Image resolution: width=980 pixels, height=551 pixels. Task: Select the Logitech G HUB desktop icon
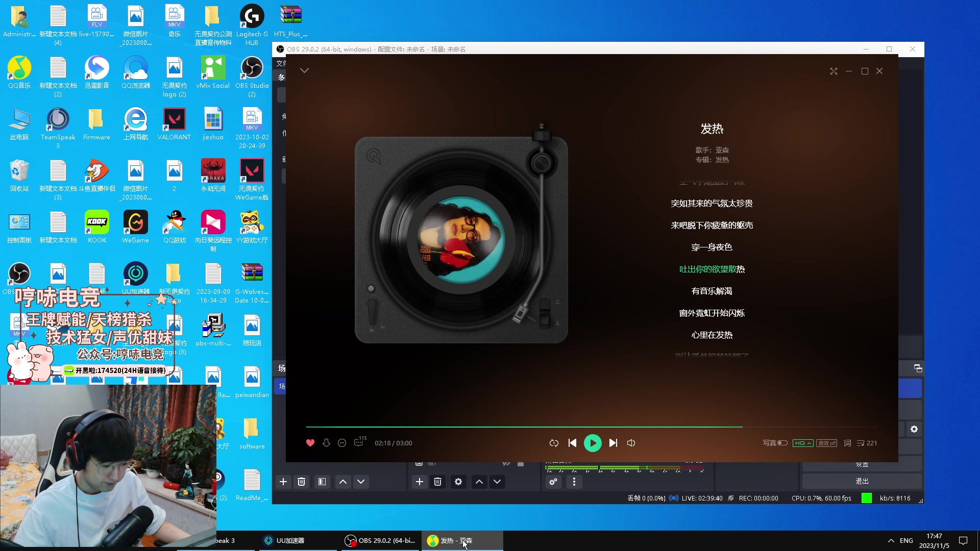tap(252, 25)
